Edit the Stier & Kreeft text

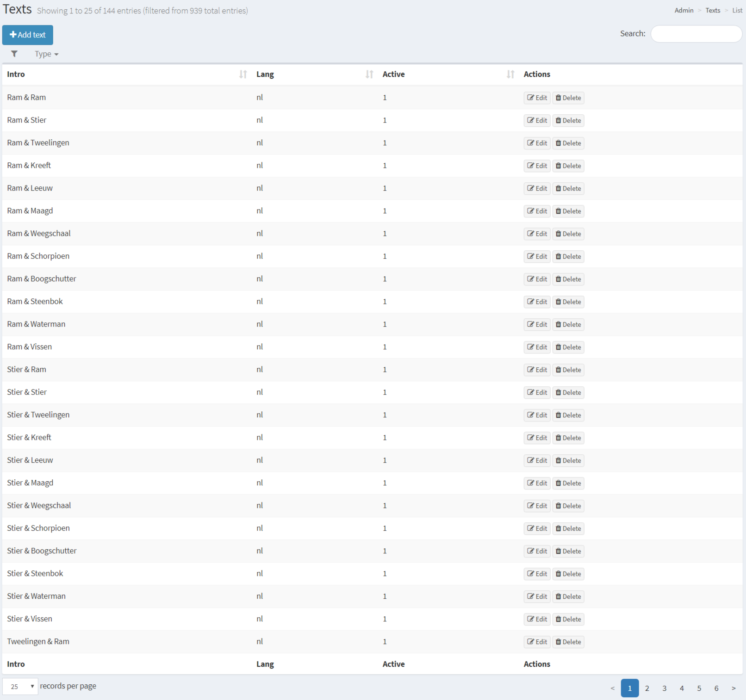coord(537,438)
